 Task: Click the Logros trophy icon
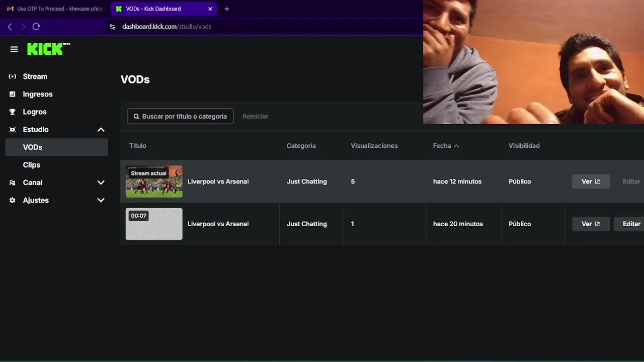pyautogui.click(x=13, y=112)
